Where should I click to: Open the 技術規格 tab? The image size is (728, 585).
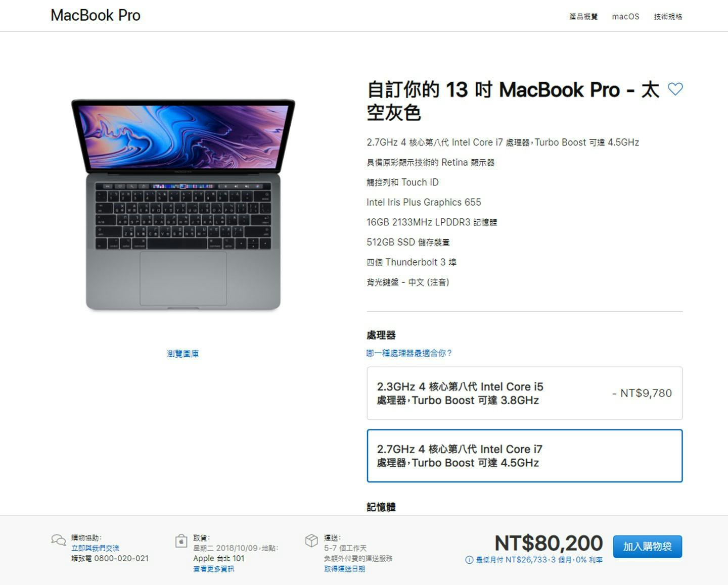click(668, 17)
